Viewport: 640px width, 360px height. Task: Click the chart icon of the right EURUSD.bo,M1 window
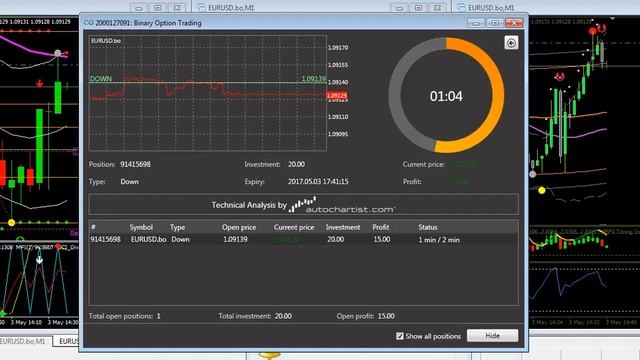[461, 7]
